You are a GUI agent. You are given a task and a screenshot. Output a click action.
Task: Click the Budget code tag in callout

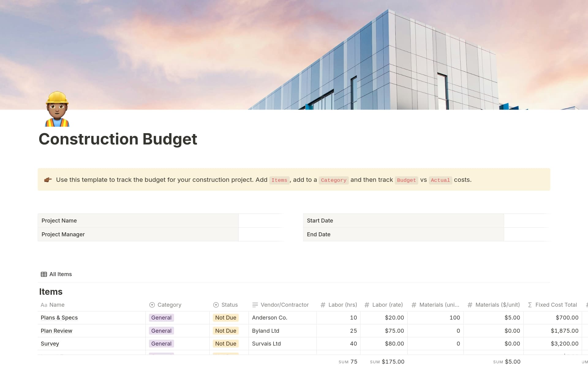[x=406, y=180]
